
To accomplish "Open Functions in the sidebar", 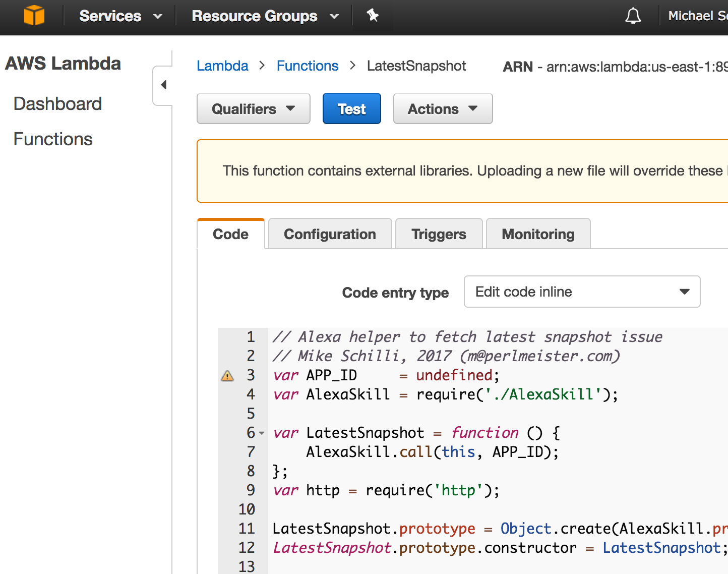I will [x=53, y=139].
